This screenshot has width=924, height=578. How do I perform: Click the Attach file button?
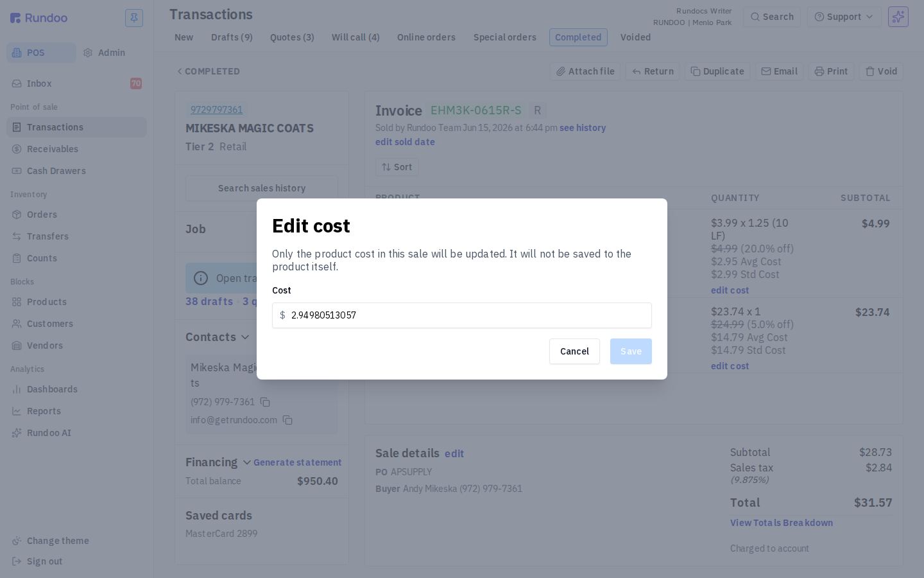585,71
